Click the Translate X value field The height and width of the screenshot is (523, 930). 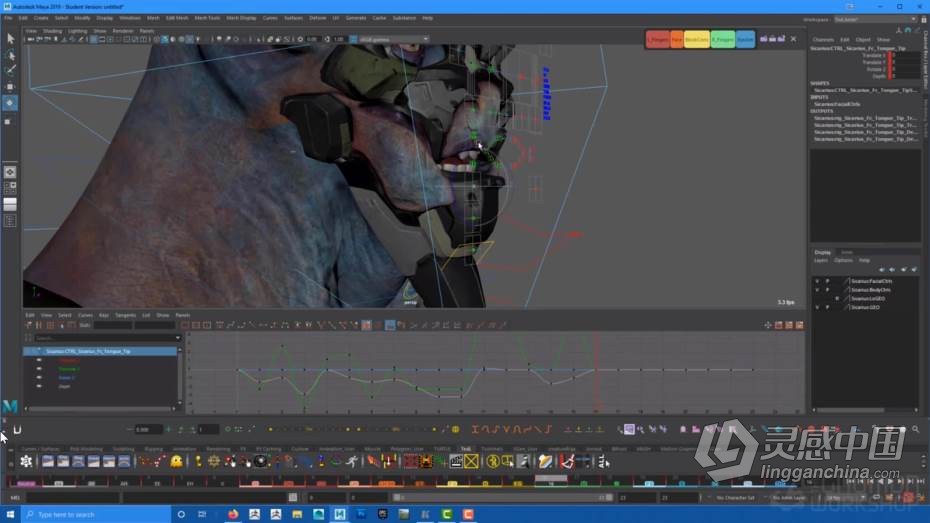[x=904, y=55]
